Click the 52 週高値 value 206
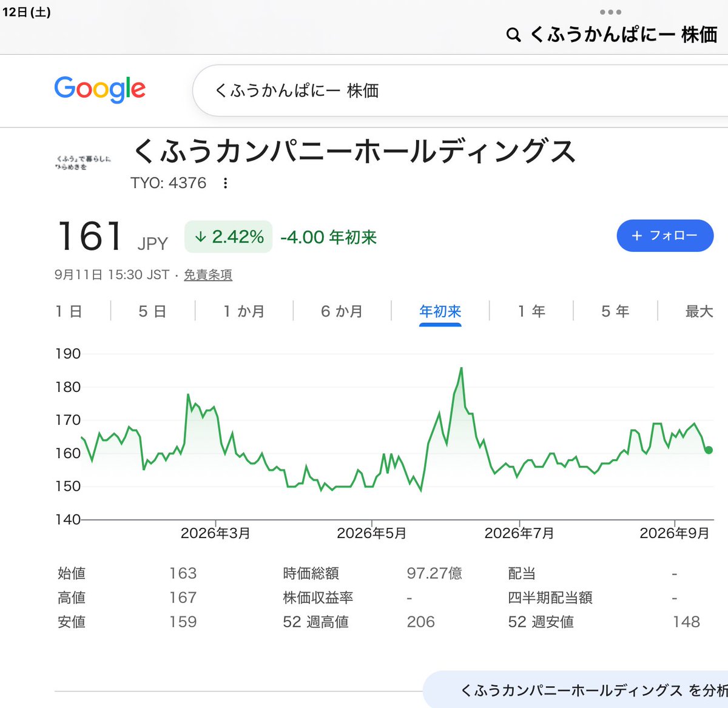The height and width of the screenshot is (708, 728). [420, 622]
